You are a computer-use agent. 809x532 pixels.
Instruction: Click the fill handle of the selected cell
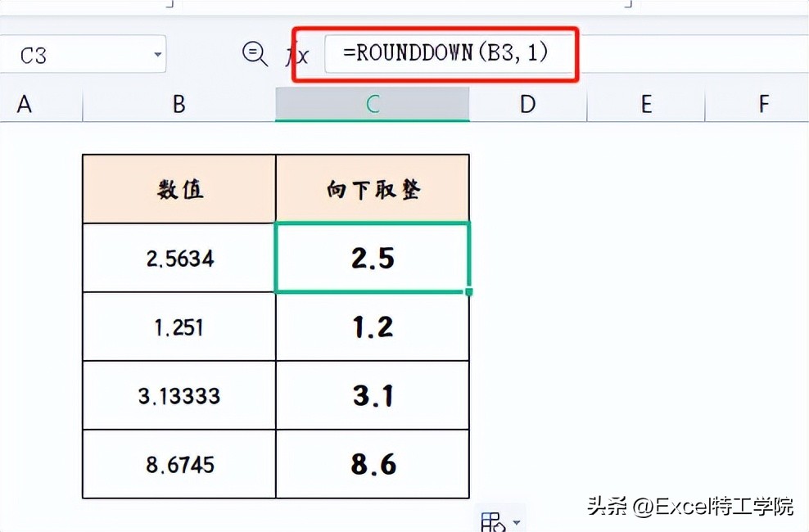pyautogui.click(x=469, y=291)
